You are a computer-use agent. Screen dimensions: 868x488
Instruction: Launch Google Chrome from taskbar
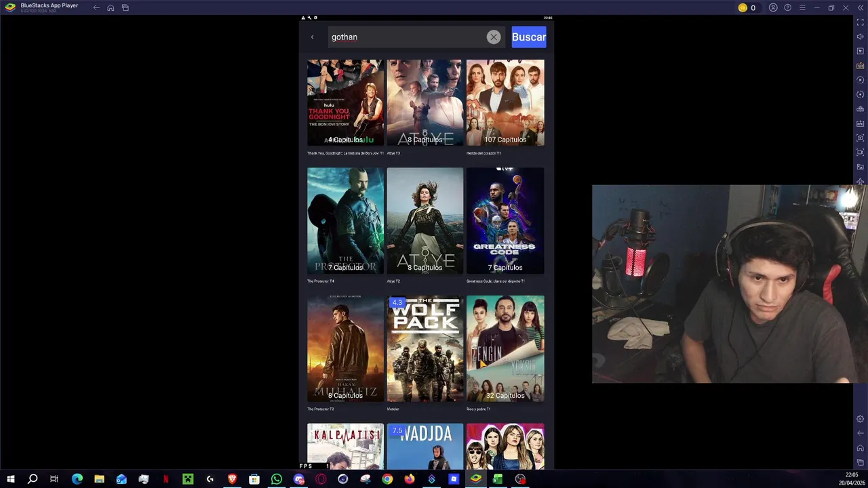(387, 479)
